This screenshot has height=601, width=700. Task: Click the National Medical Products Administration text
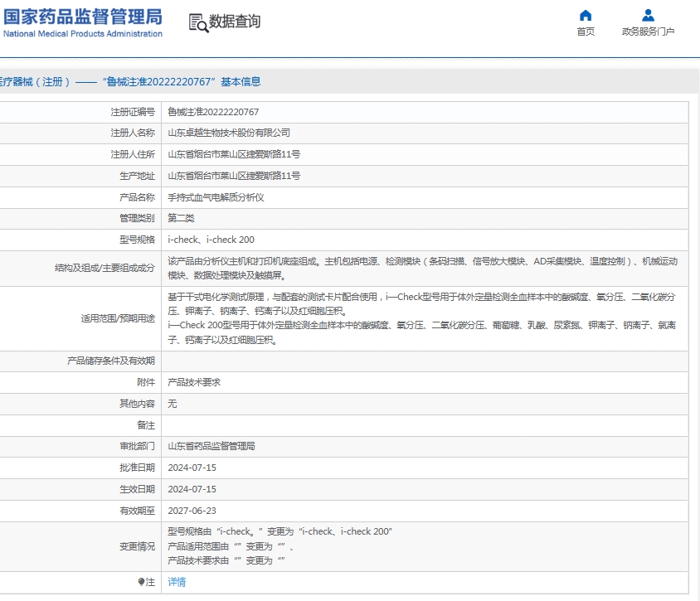(83, 34)
